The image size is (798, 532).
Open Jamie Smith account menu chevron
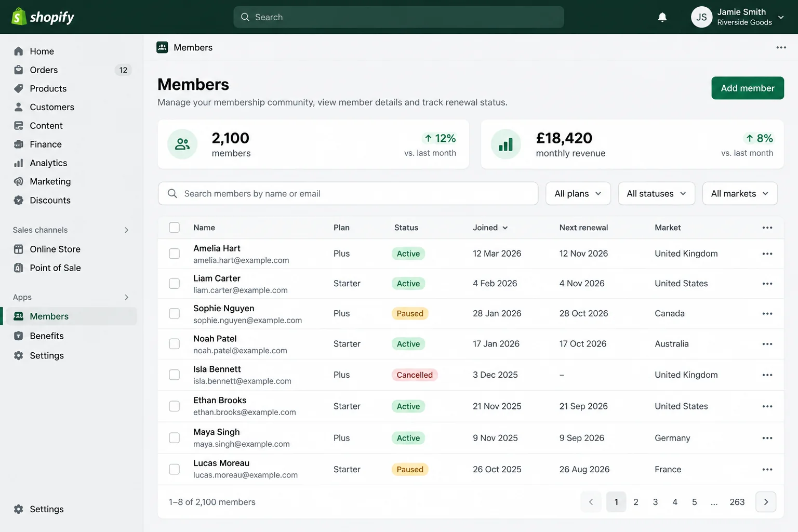(x=781, y=17)
